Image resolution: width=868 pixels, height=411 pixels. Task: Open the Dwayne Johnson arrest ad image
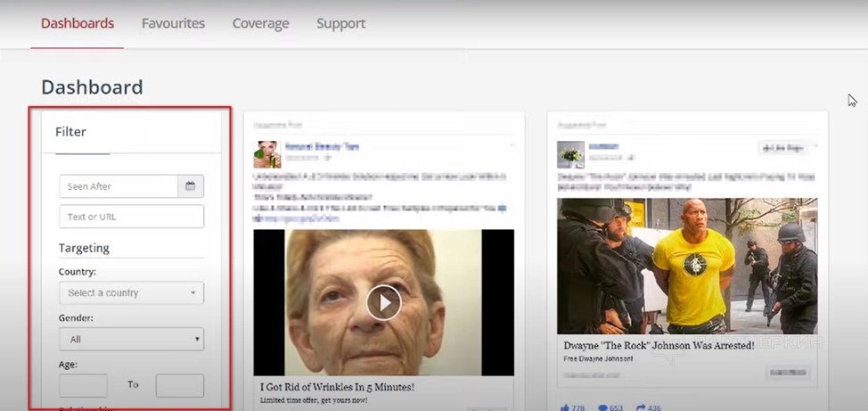[687, 266]
